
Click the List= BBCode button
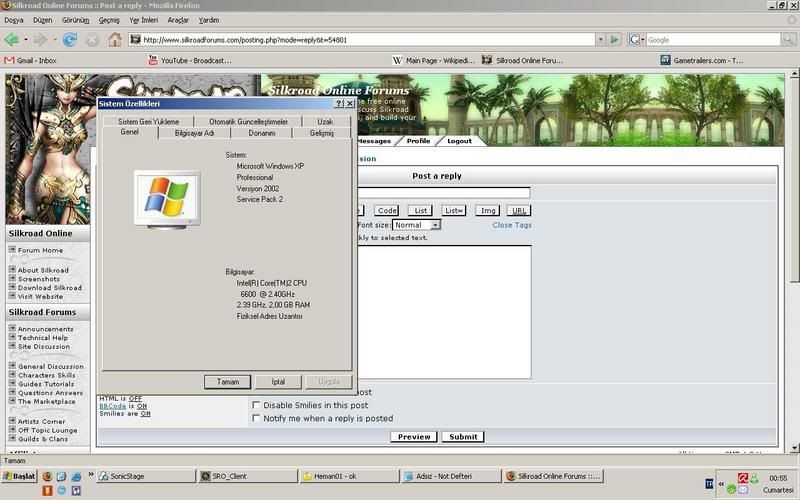454,210
